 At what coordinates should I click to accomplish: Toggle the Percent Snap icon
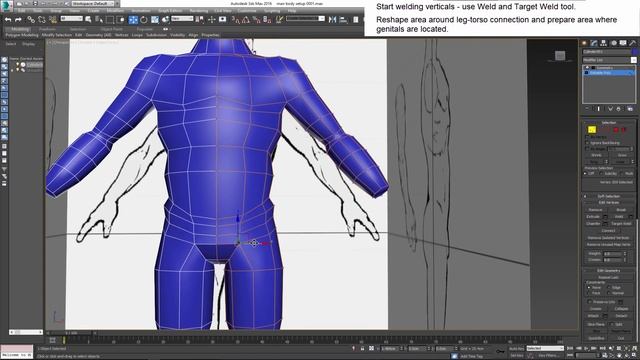(256, 19)
